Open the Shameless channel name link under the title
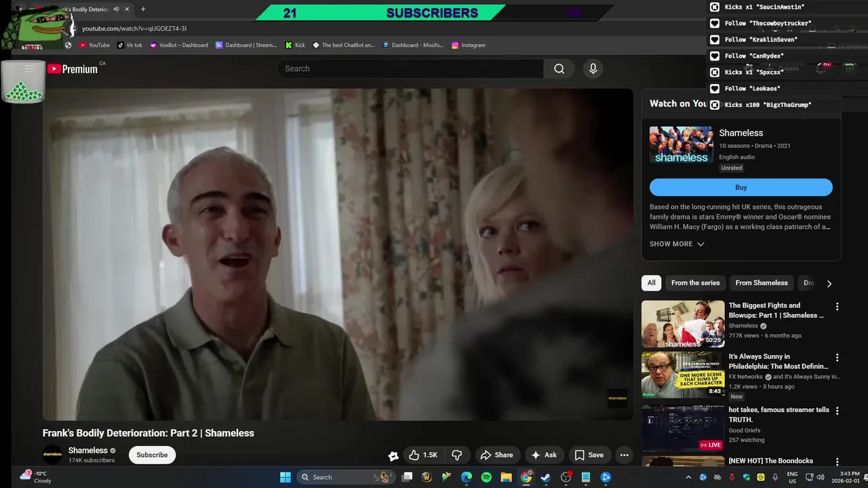The width and height of the screenshot is (868, 488). pyautogui.click(x=87, y=450)
